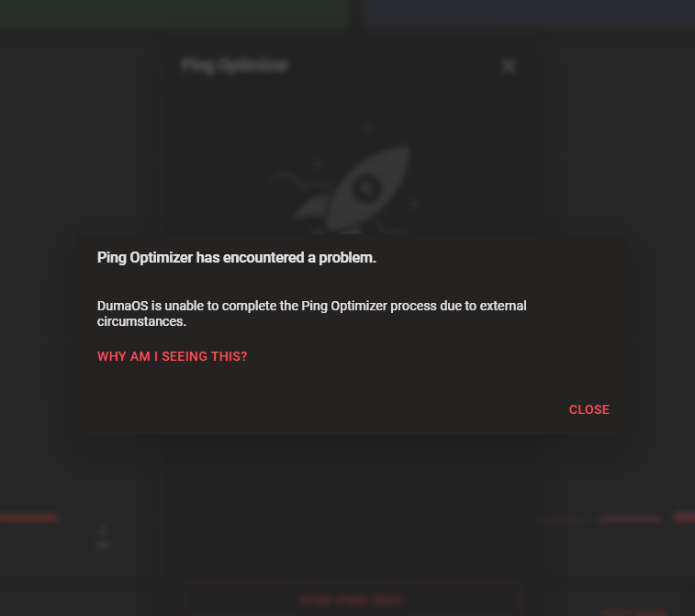Click the rocket's left fin
Screen dimensions: 695x616
(312, 207)
